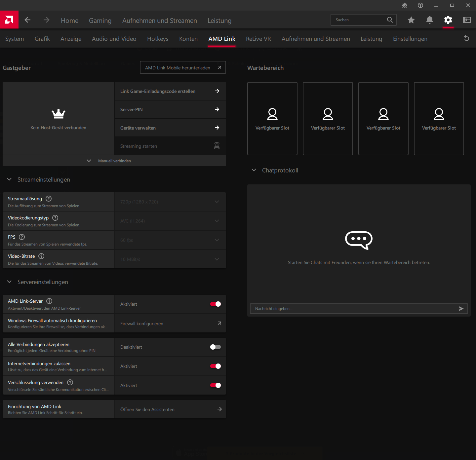Open Video-Bitrate 10 MBit/s dropdown

click(x=171, y=259)
